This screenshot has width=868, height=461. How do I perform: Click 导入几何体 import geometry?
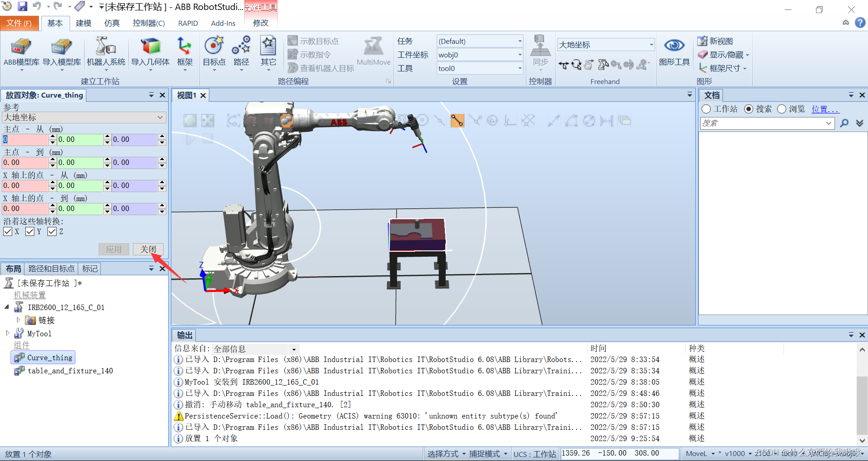[150, 53]
